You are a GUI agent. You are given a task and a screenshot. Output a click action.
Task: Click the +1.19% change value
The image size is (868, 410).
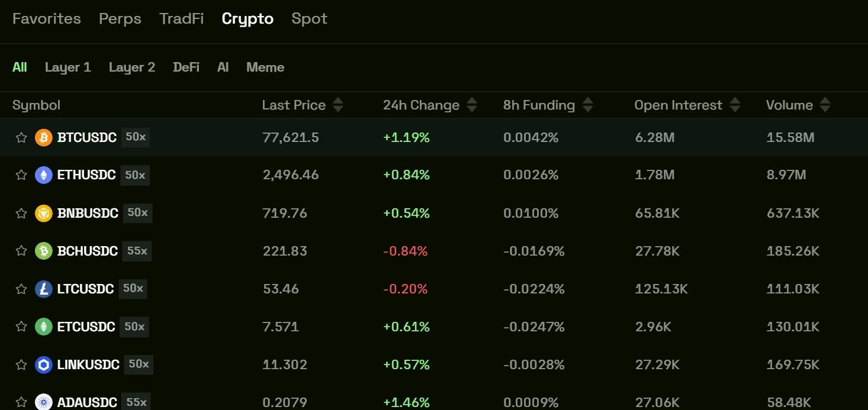pos(407,137)
